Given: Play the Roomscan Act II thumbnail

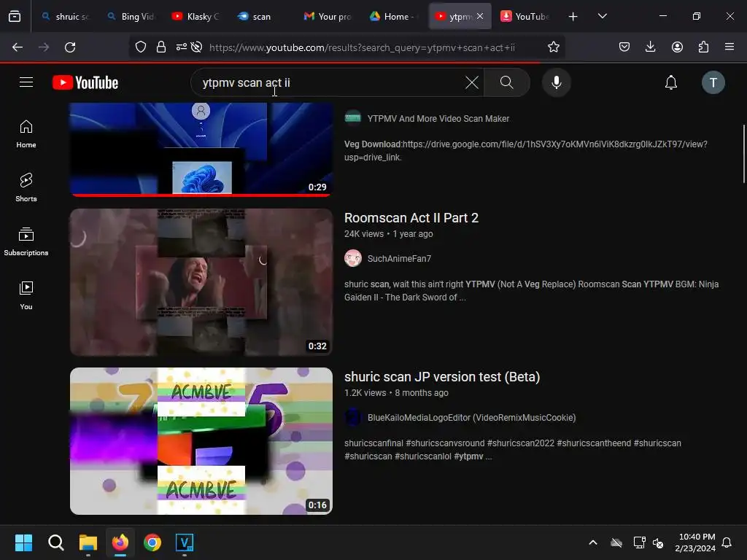Looking at the screenshot, I should pyautogui.click(x=201, y=282).
